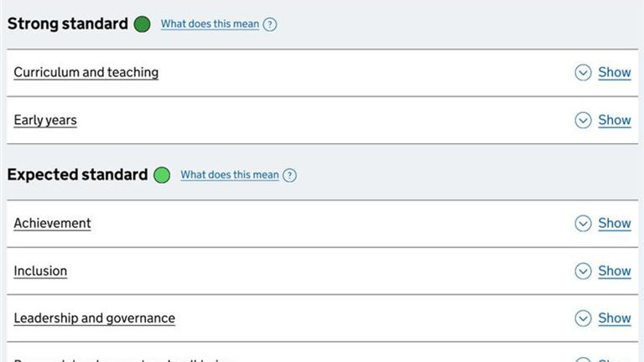The image size is (644, 362).
Task: Click the chevron icon in Early years row
Action: 583,121
